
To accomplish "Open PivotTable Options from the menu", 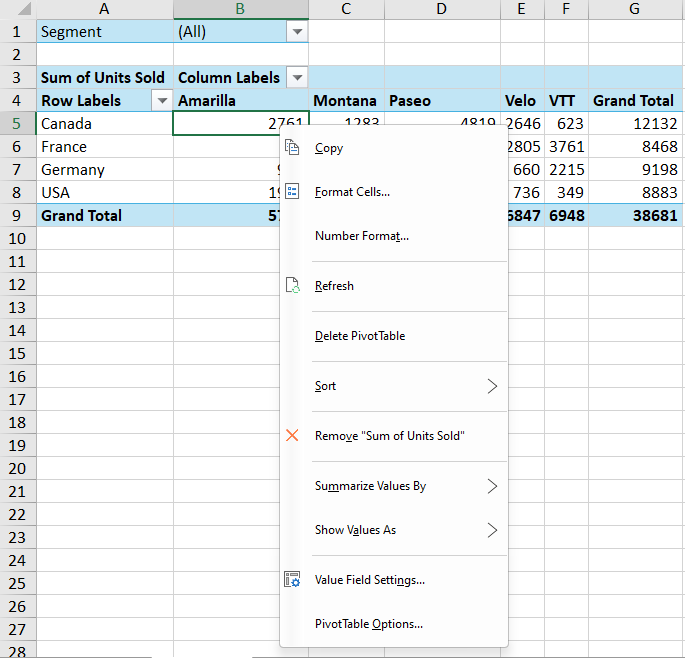I will tap(368, 624).
